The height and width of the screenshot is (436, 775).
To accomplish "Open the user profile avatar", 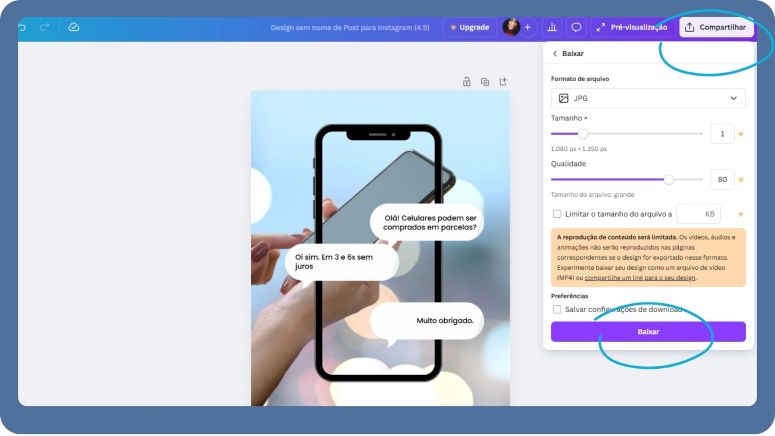I will pyautogui.click(x=511, y=27).
